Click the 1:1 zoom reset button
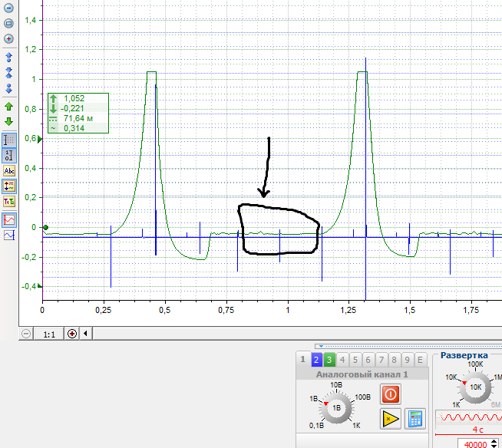 49,334
